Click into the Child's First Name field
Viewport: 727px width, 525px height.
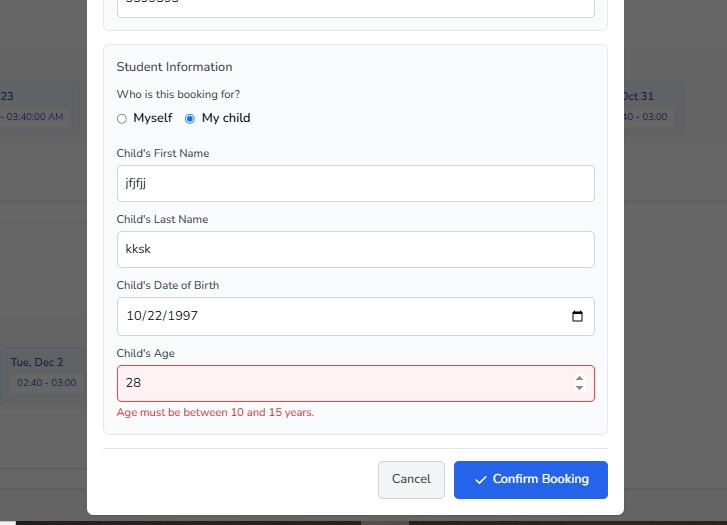tap(355, 184)
